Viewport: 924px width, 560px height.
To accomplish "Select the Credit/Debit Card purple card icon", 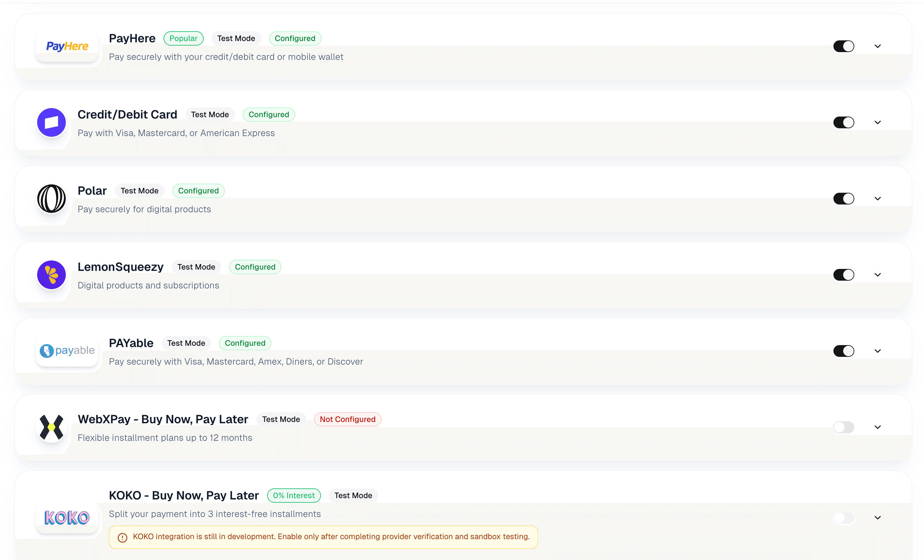I will pyautogui.click(x=51, y=122).
